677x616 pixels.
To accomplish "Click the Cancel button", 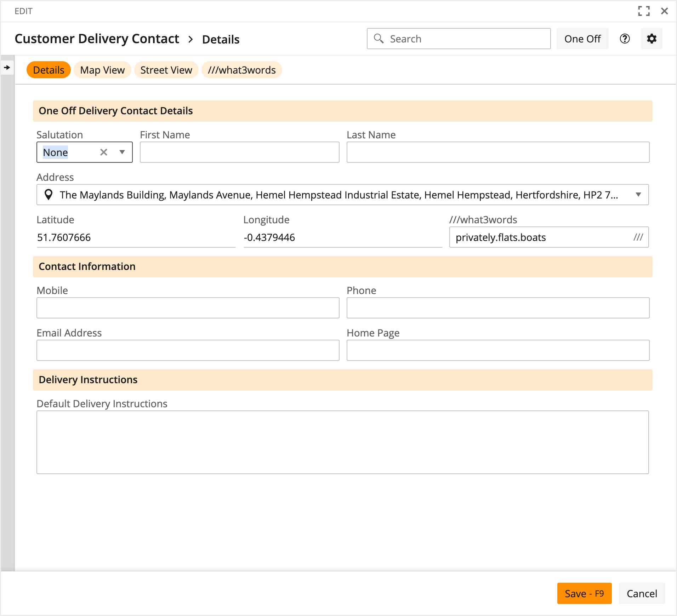I will [x=642, y=593].
